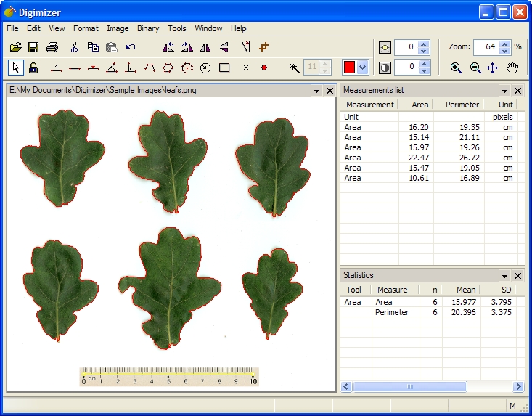The width and height of the screenshot is (532, 416).
Task: Click the Mean column header in Statistics
Action: coord(465,290)
